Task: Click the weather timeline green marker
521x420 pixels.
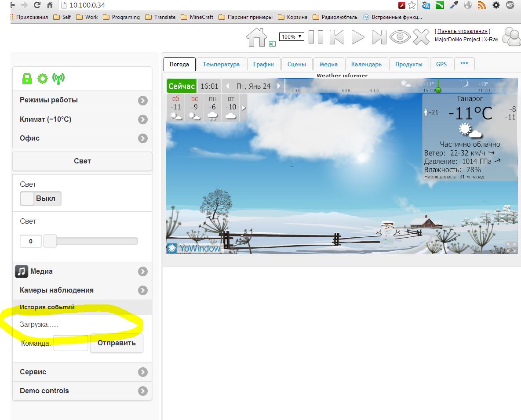Action: point(438,90)
